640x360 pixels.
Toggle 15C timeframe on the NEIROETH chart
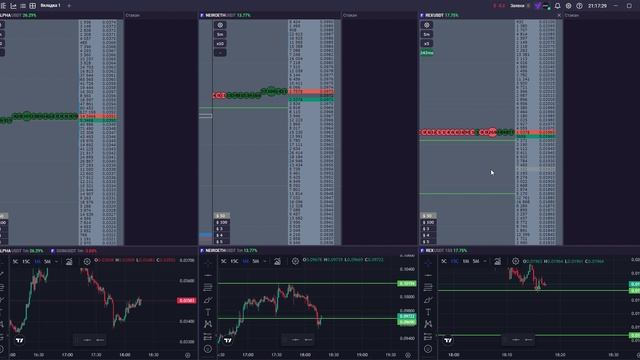coord(234,261)
